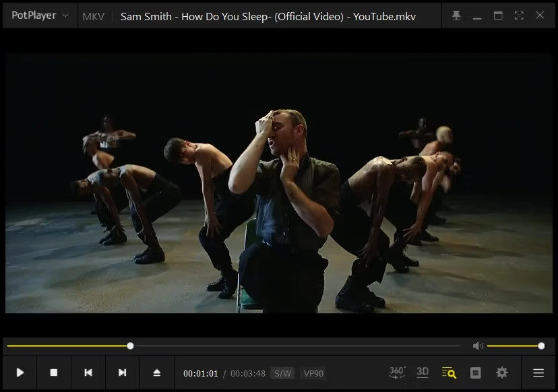Show the chapter/bookmark list icon
The height and width of the screenshot is (392, 558).
click(475, 372)
